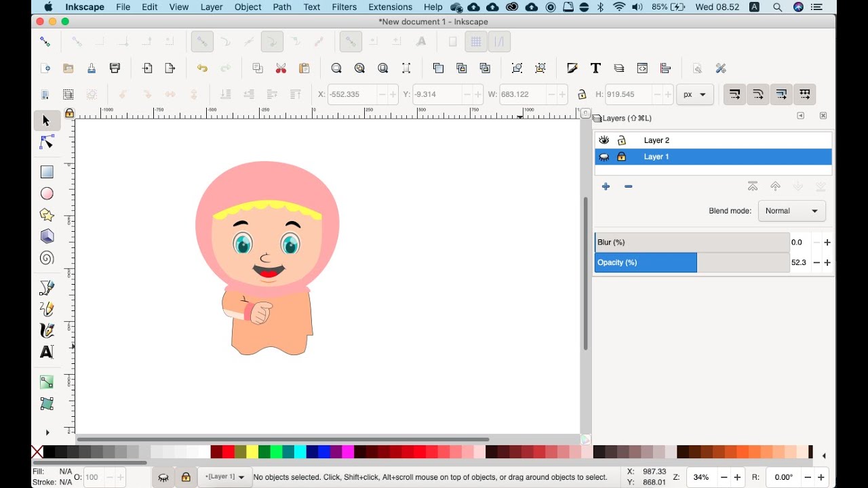Image resolution: width=868 pixels, height=488 pixels.
Task: Expand the hidden toolbox tools arrow
Action: 47,432
